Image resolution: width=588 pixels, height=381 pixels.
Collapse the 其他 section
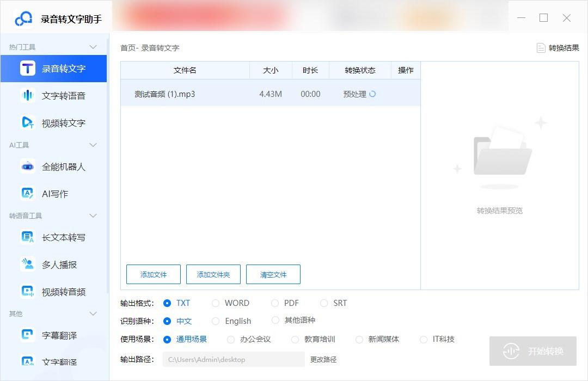93,314
